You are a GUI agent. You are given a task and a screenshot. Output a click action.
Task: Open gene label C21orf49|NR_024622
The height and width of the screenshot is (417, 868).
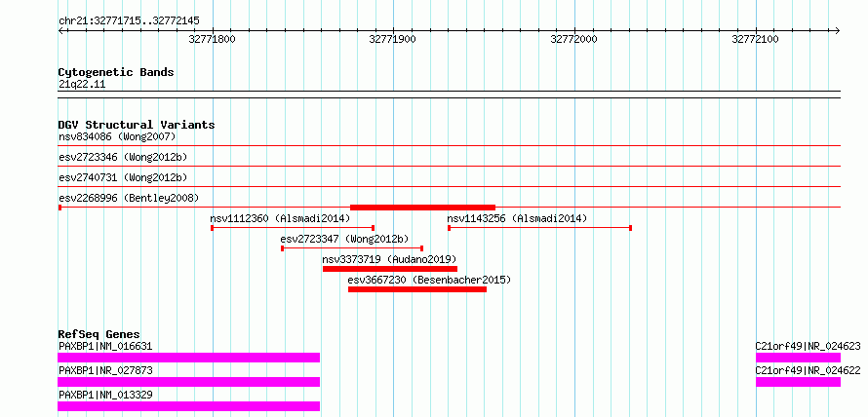809,371
